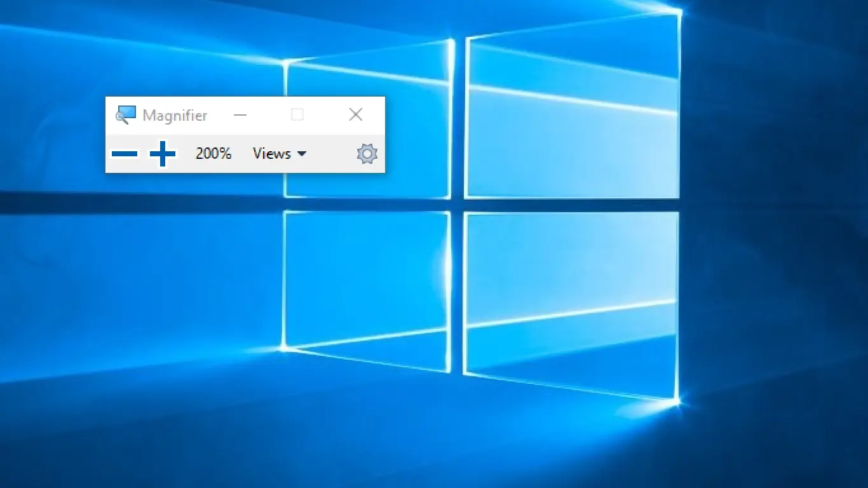
Task: Click the Magnifier title text
Action: [x=175, y=116]
